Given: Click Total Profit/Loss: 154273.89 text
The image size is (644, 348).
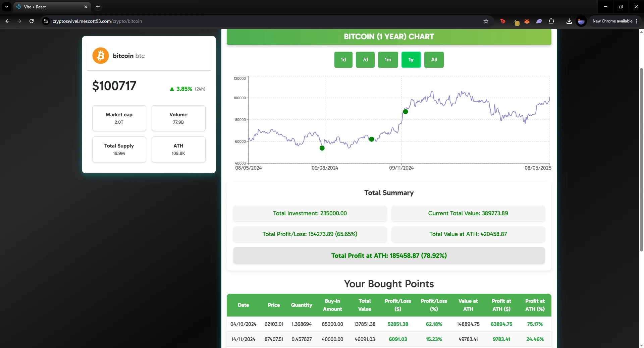Looking at the screenshot, I should [x=310, y=234].
